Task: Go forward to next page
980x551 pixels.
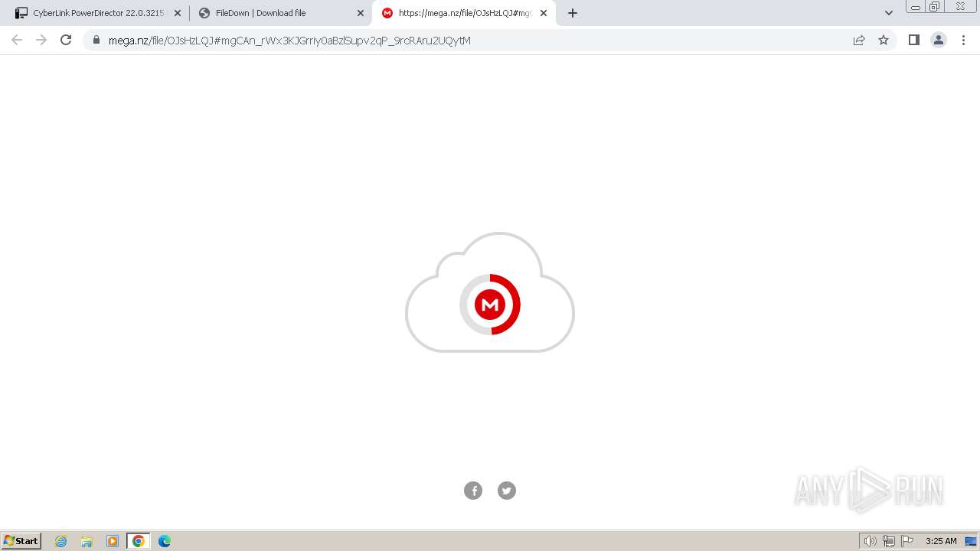Action: point(41,40)
